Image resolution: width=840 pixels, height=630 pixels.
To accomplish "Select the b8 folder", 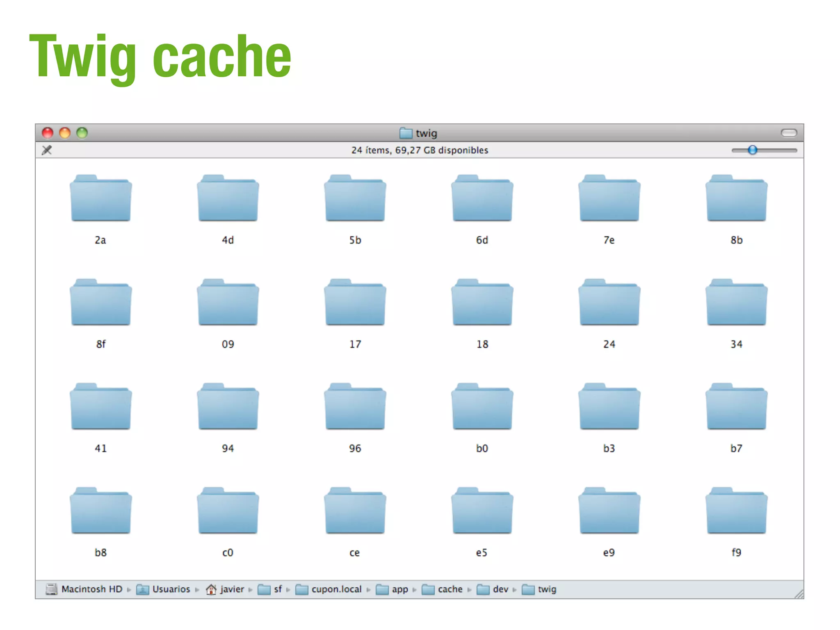I will click(101, 511).
